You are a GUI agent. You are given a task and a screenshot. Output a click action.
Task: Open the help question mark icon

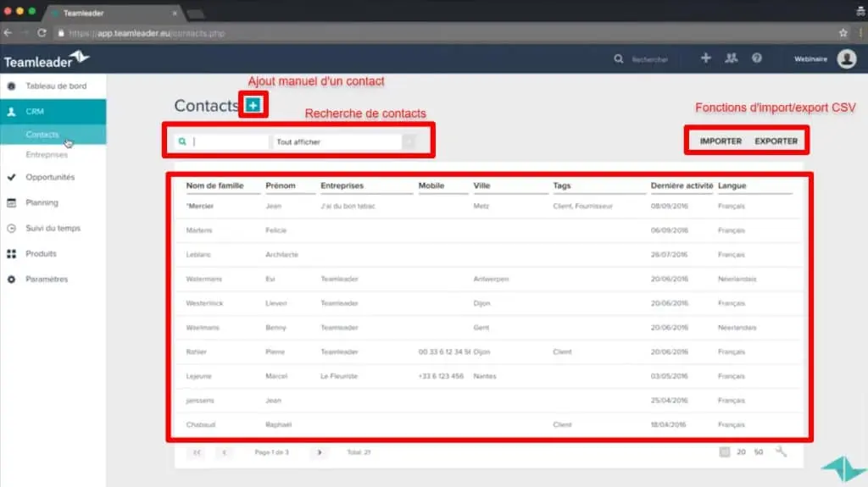tap(757, 58)
